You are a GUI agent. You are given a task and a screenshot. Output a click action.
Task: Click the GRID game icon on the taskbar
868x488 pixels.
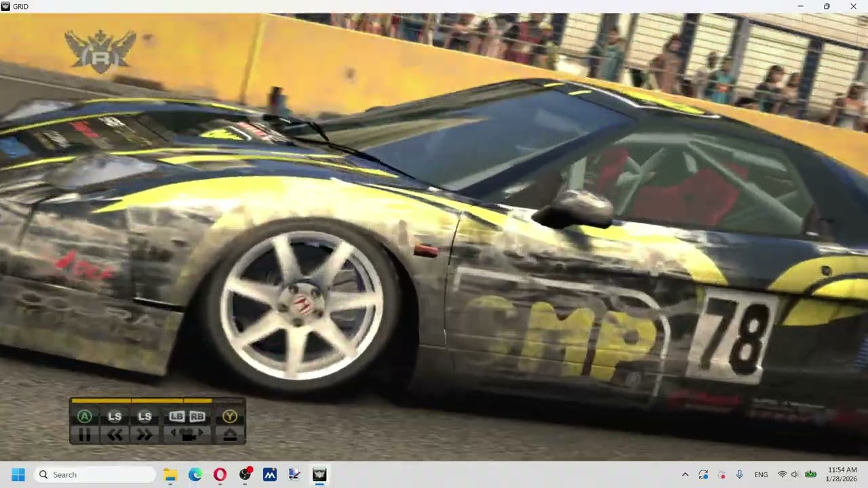tap(319, 474)
